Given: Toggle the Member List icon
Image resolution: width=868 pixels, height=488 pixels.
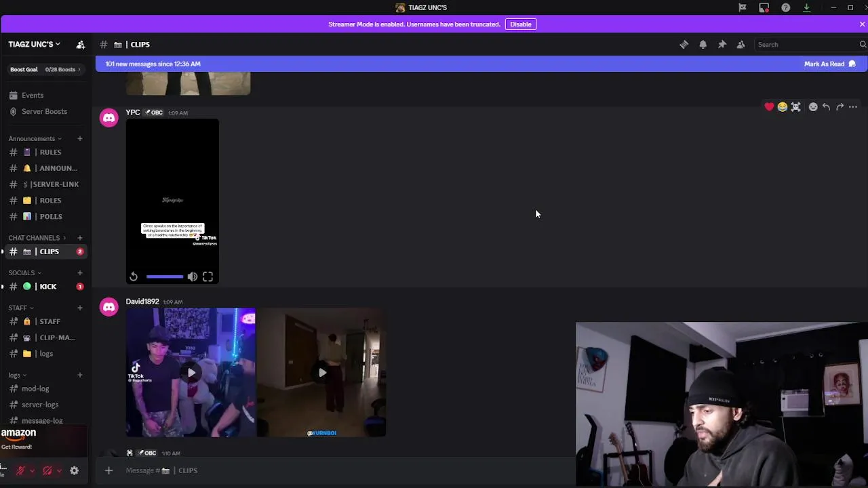Looking at the screenshot, I should [x=741, y=45].
